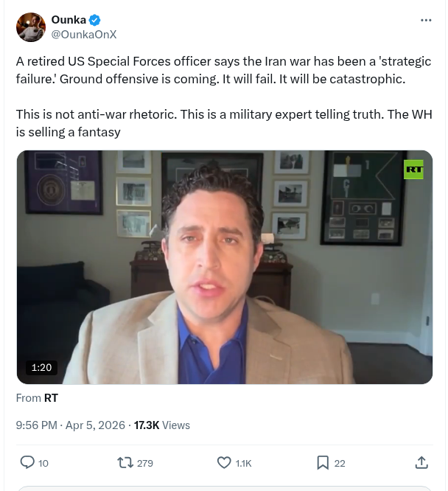448x491 pixels.
Task: Play the RT interview video
Action: point(225,267)
